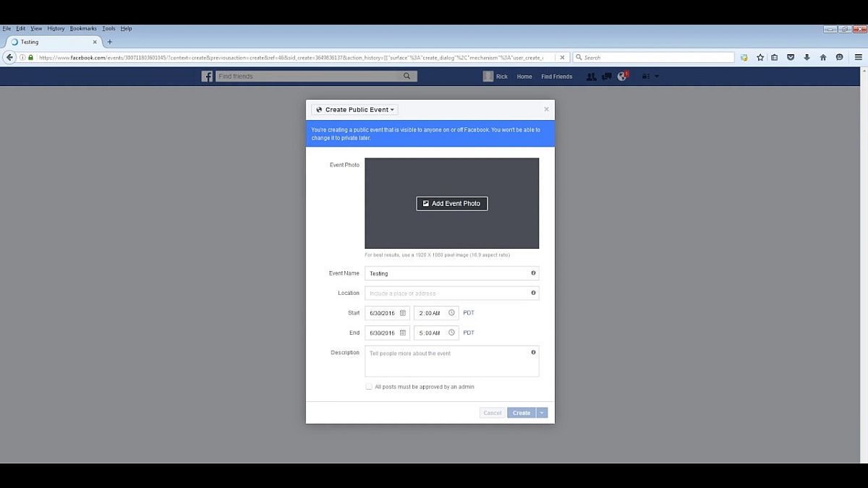Viewport: 868px width, 488px height.
Task: Open the Facebook account settings dropdown arrow
Action: (x=656, y=76)
